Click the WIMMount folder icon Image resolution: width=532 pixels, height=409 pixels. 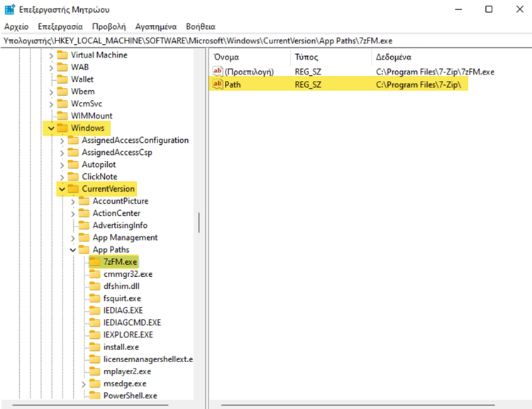[62, 116]
